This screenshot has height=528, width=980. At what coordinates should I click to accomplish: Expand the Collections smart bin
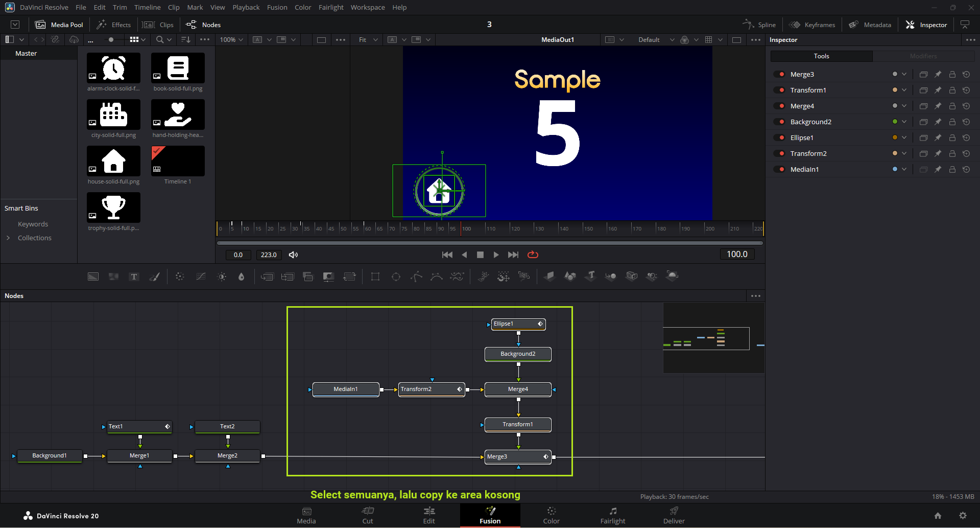click(8, 238)
